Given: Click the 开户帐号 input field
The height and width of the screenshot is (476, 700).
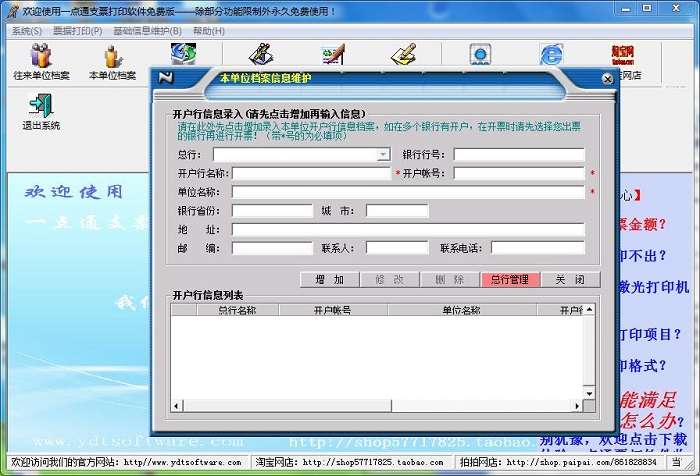Looking at the screenshot, I should click(x=519, y=173).
